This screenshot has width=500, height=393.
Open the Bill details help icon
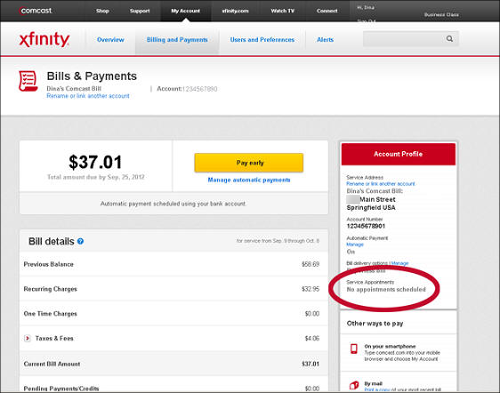point(80,241)
